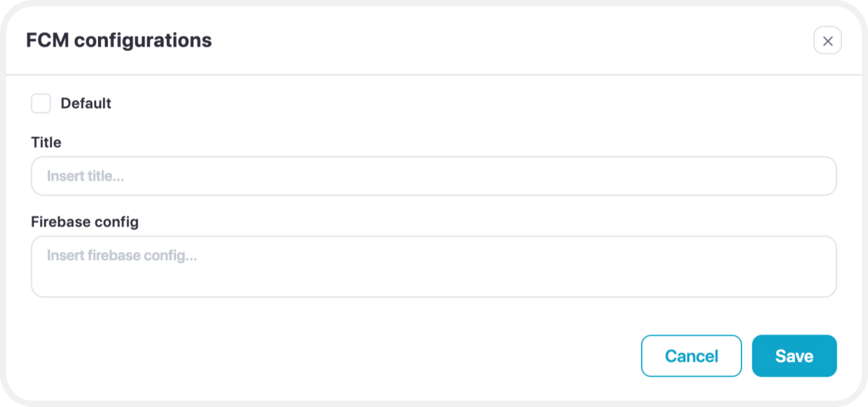The width and height of the screenshot is (868, 407).
Task: Click the Firebase config field label
Action: (85, 222)
